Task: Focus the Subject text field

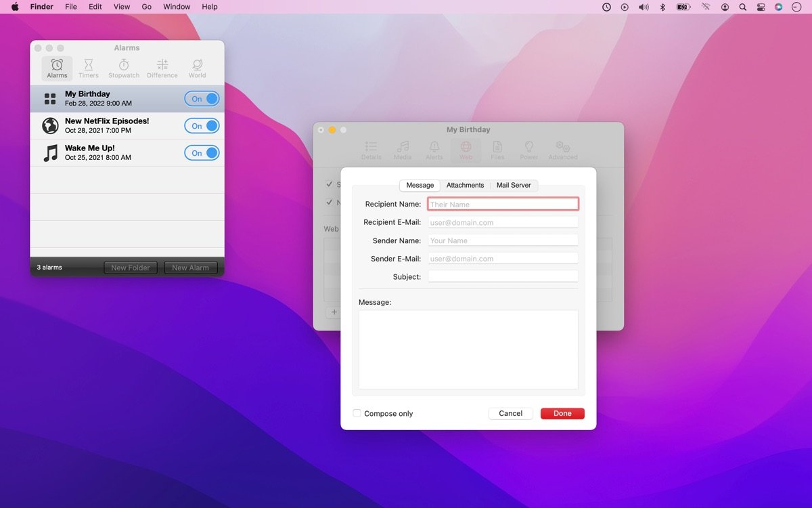Action: tap(503, 276)
